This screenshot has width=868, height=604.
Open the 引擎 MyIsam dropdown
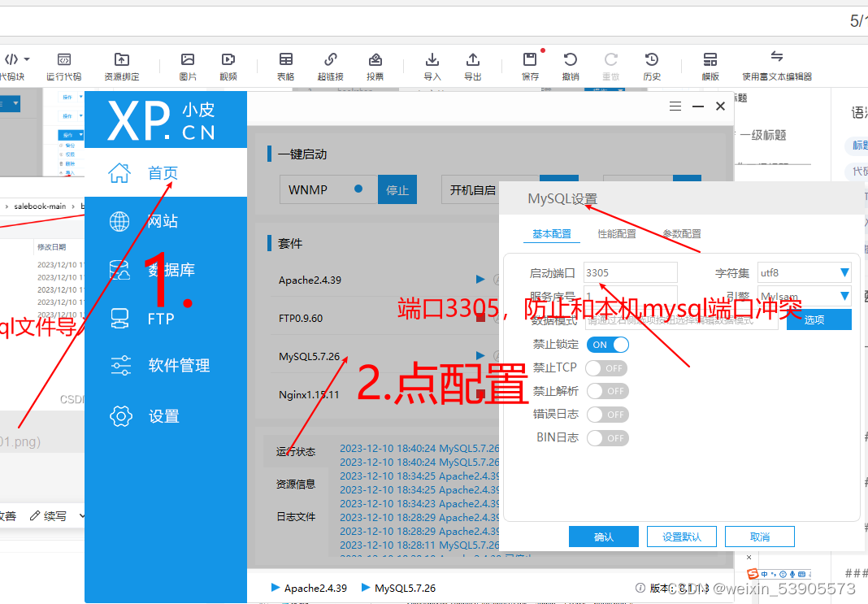pos(805,296)
